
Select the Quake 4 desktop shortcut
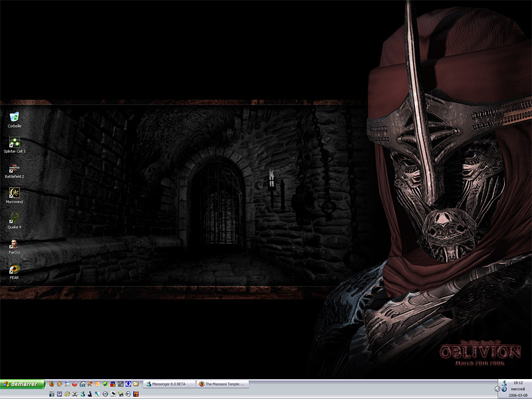tap(14, 221)
